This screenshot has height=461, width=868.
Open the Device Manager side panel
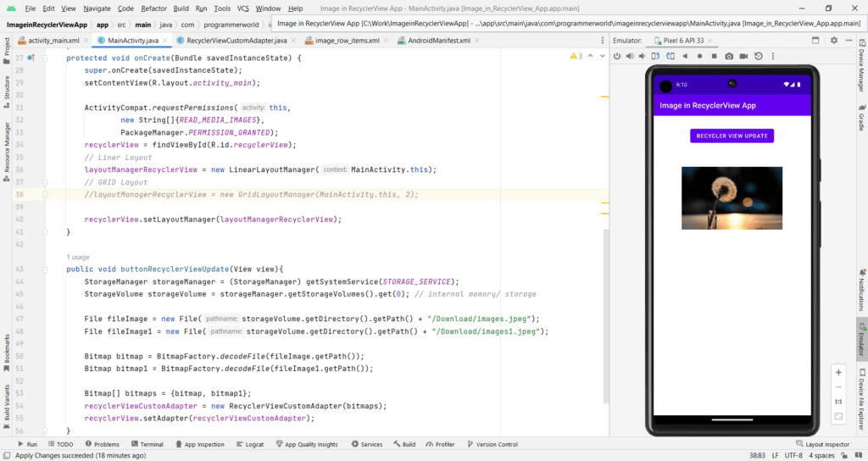click(862, 65)
